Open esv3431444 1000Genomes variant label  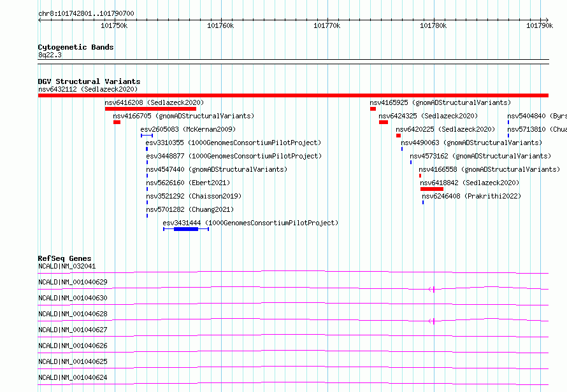click(250, 223)
